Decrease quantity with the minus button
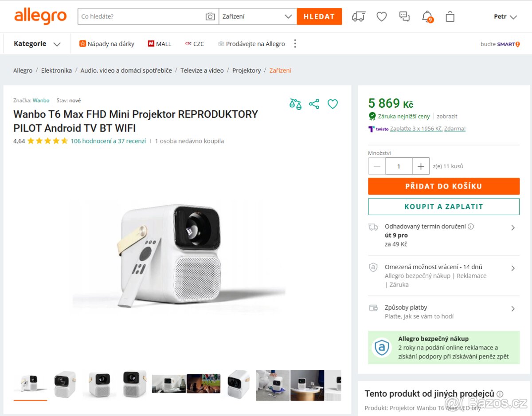The height and width of the screenshot is (416, 532). click(x=377, y=166)
